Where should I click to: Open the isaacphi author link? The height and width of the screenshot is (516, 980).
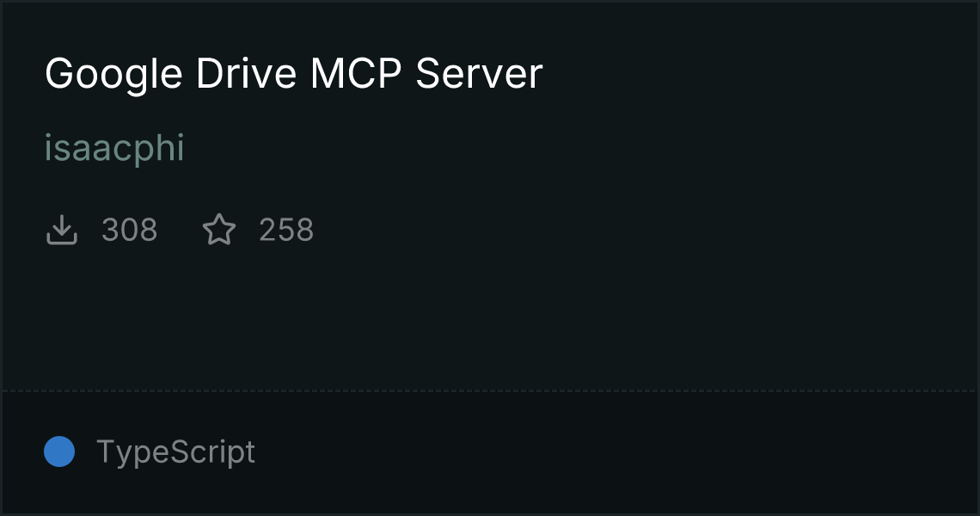114,148
